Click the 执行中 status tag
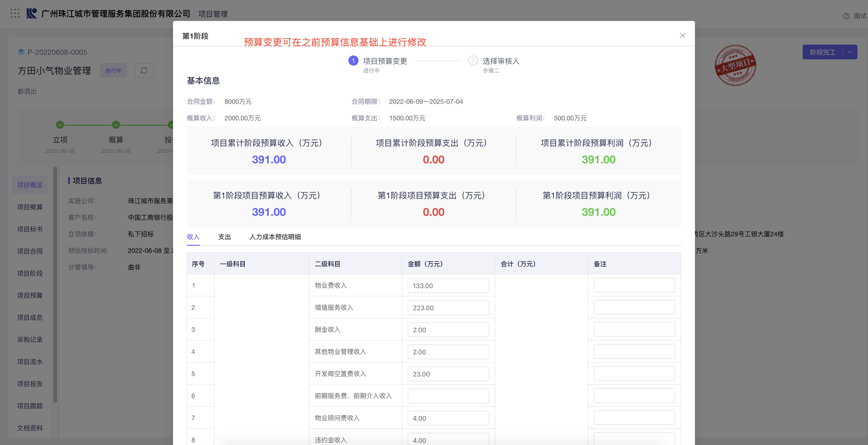The height and width of the screenshot is (445, 868). [x=114, y=70]
